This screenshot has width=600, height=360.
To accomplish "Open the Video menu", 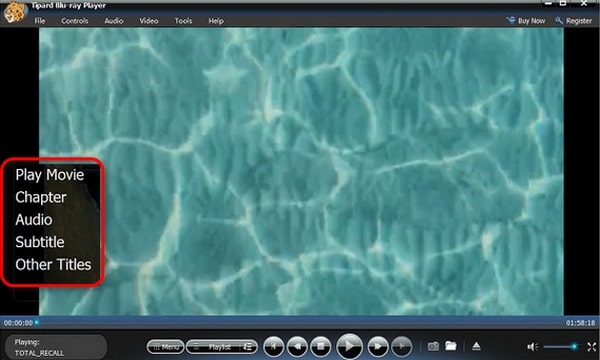I will [x=149, y=21].
